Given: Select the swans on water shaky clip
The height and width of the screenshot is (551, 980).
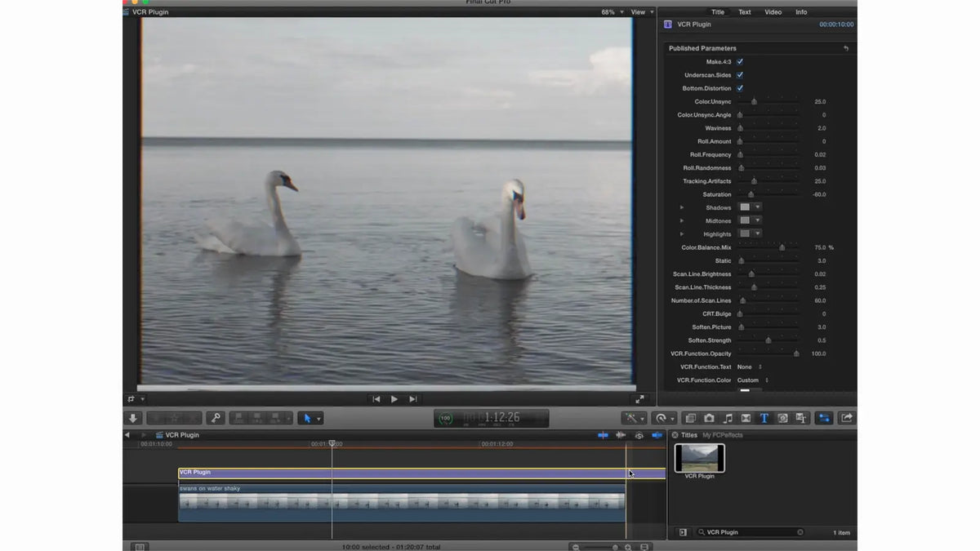Looking at the screenshot, I should point(402,503).
